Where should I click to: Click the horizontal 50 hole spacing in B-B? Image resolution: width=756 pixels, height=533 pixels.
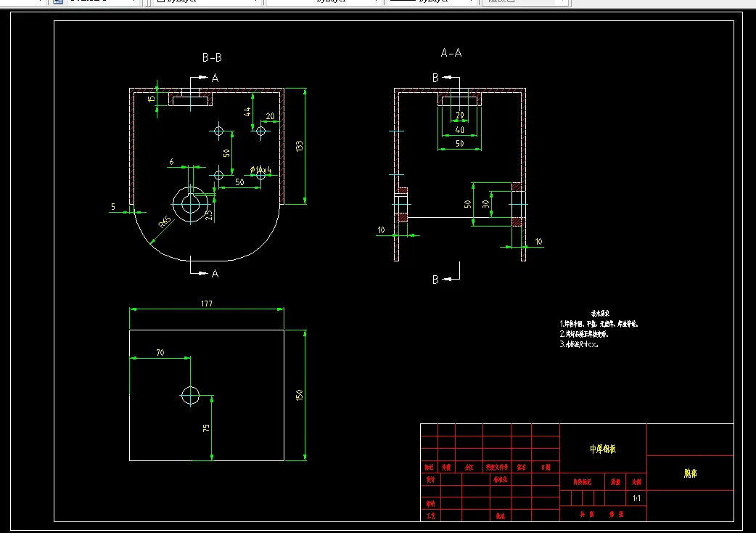coord(239,182)
